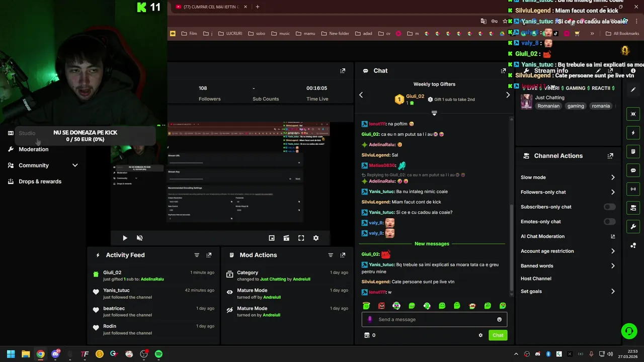The width and height of the screenshot is (644, 362).
Task: Open the green support headset button
Action: (x=629, y=331)
